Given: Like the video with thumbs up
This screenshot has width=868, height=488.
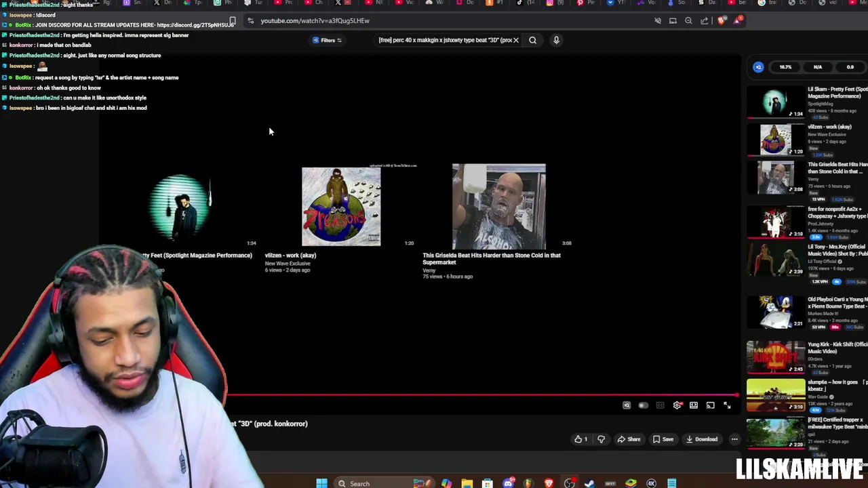Looking at the screenshot, I should pyautogui.click(x=581, y=439).
